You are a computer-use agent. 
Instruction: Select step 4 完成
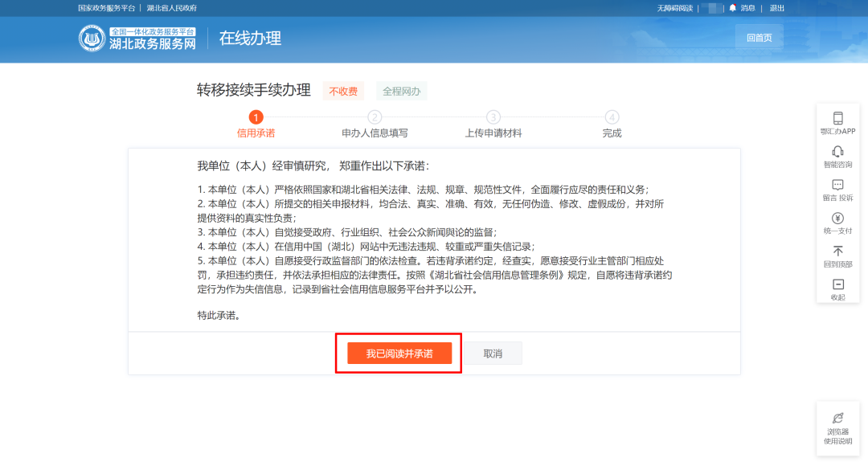coord(612,117)
